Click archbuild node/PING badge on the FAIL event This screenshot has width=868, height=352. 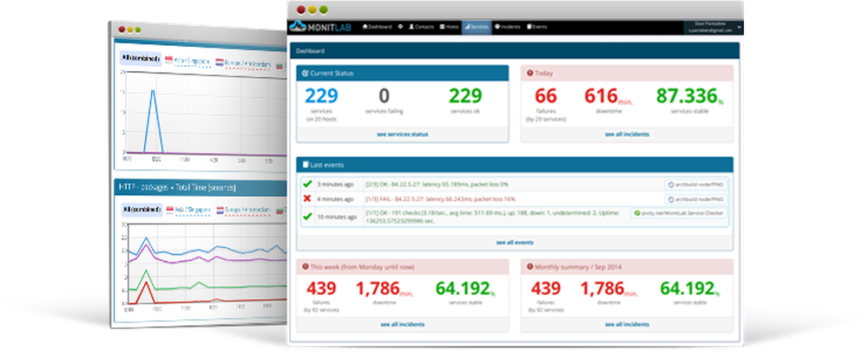(696, 199)
